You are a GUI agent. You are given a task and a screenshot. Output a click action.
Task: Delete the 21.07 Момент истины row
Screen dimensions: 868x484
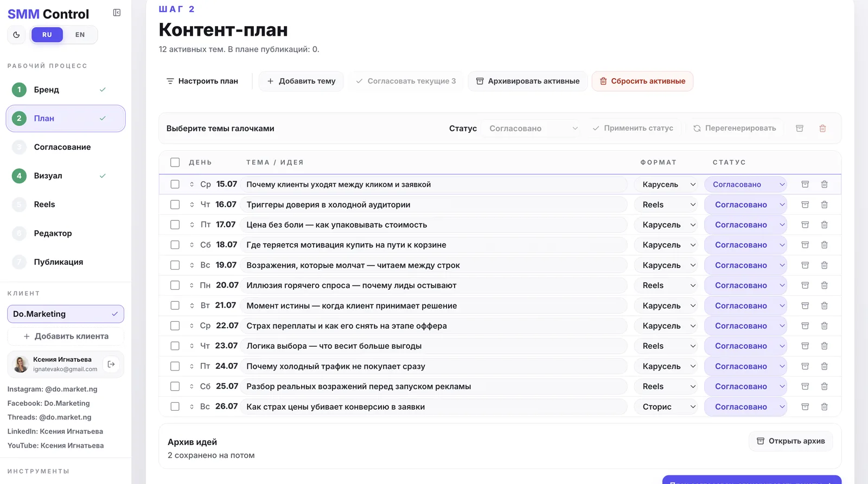coord(824,305)
